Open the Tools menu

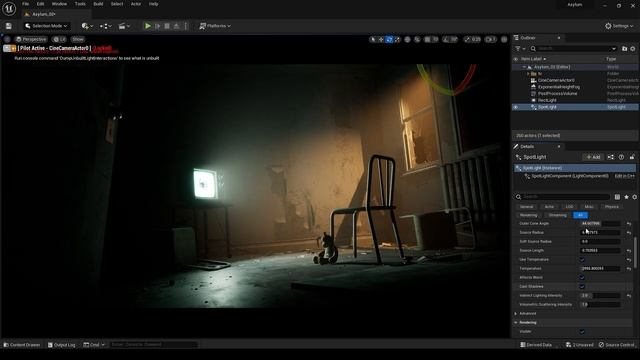click(x=80, y=4)
